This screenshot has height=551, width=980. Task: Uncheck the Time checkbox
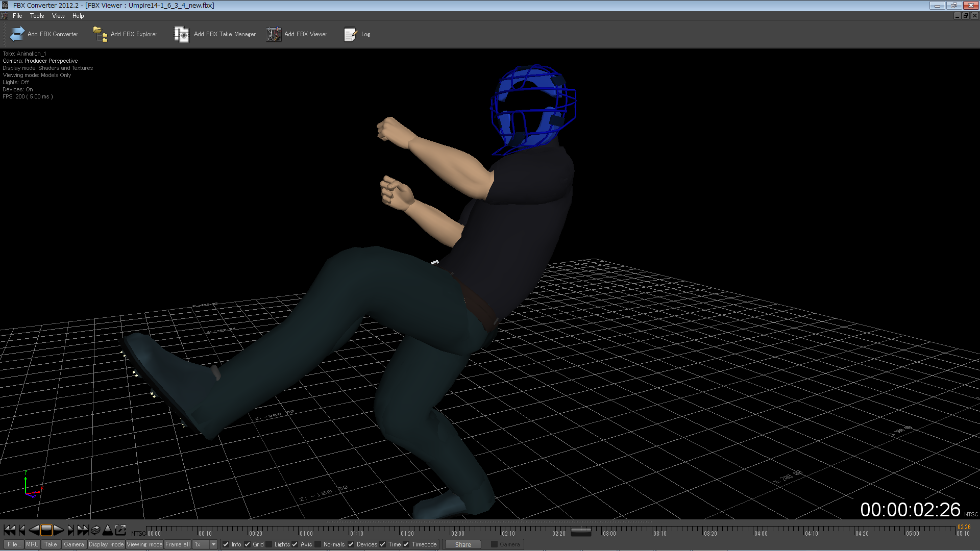point(383,544)
